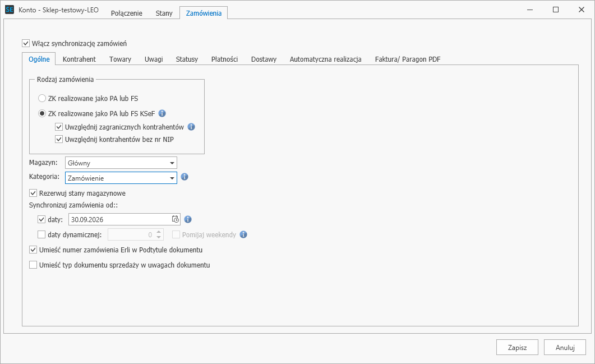This screenshot has height=364, width=595.
Task: Maximize the Konto window
Action: coord(556,10)
